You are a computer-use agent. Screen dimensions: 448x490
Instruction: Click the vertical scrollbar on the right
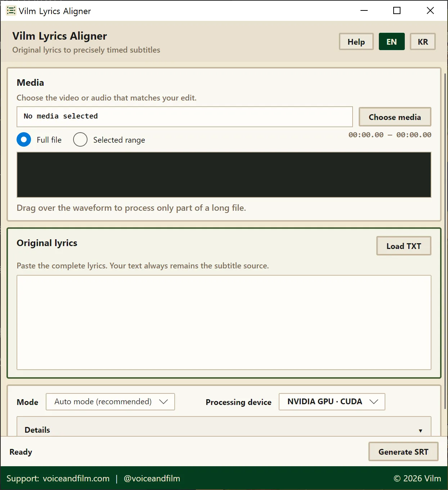coord(445,241)
